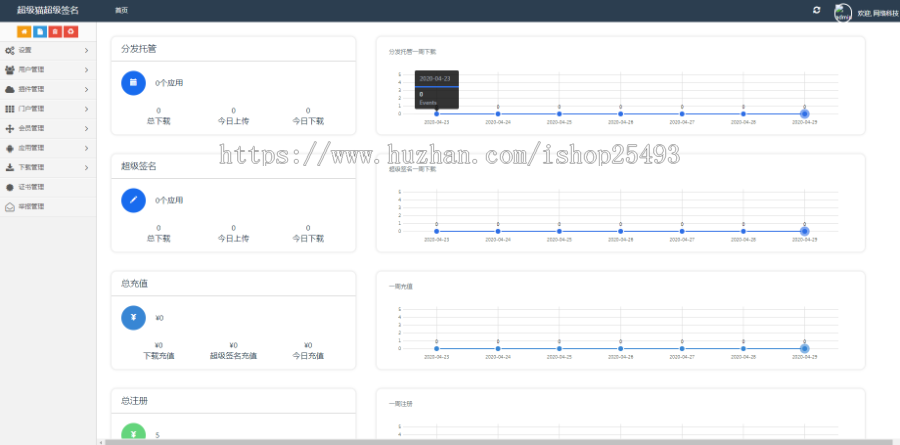Screen dimensions: 900x445
Task: Click 0个应用 text in 分发托管 card
Action: pos(169,83)
